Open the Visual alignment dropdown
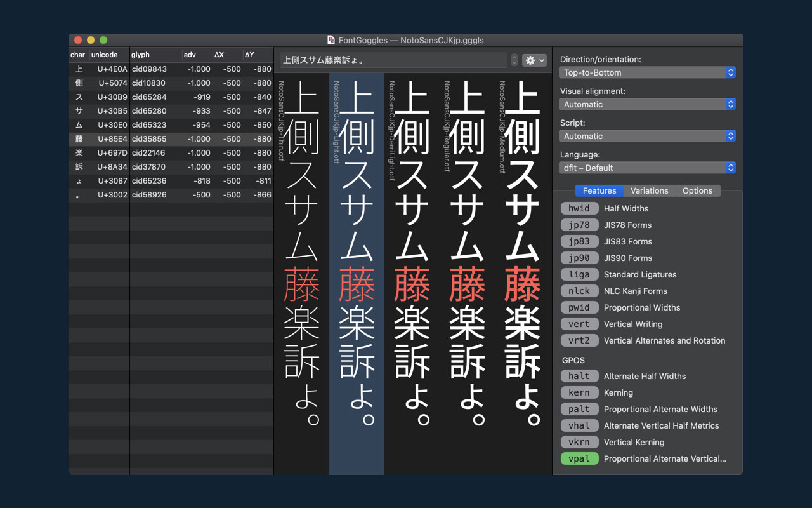 648,104
